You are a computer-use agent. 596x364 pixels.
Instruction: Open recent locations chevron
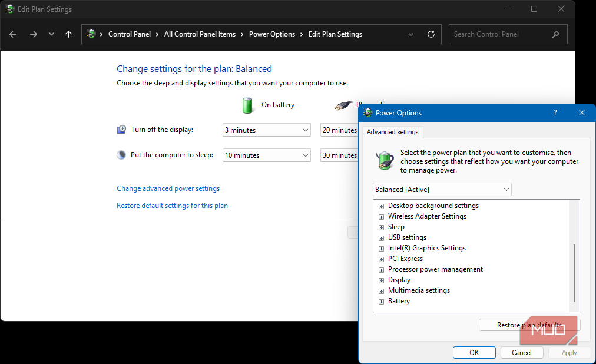(51, 34)
